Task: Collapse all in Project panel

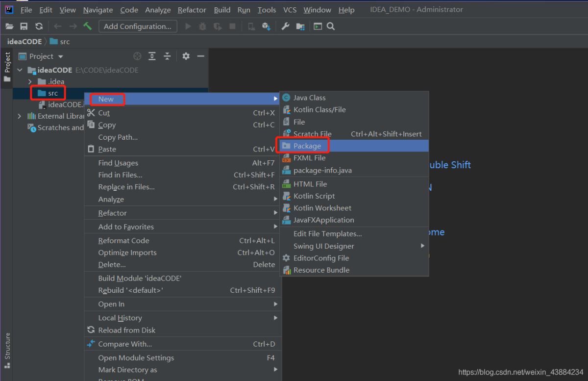Action: click(x=167, y=56)
